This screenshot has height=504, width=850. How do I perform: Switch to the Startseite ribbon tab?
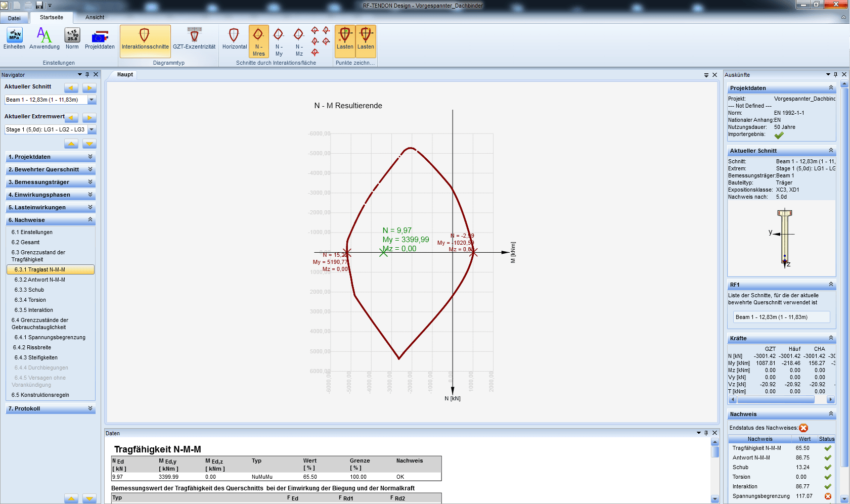[52, 17]
